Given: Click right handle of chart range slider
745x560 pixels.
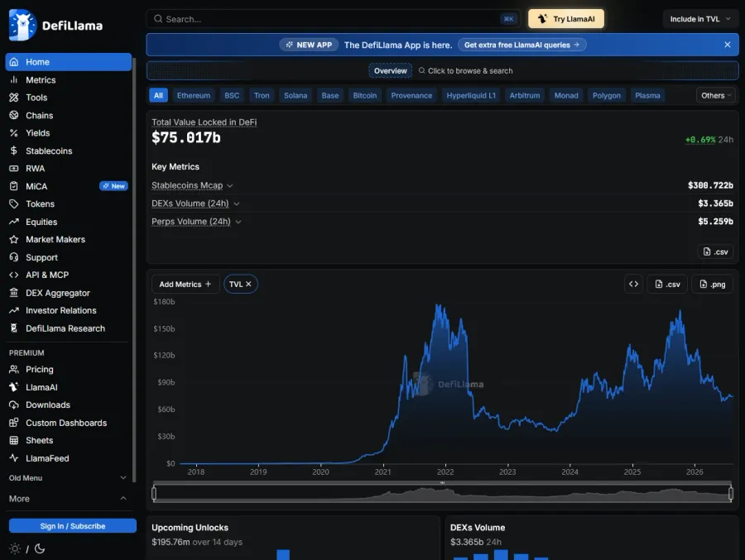Looking at the screenshot, I should [x=731, y=494].
